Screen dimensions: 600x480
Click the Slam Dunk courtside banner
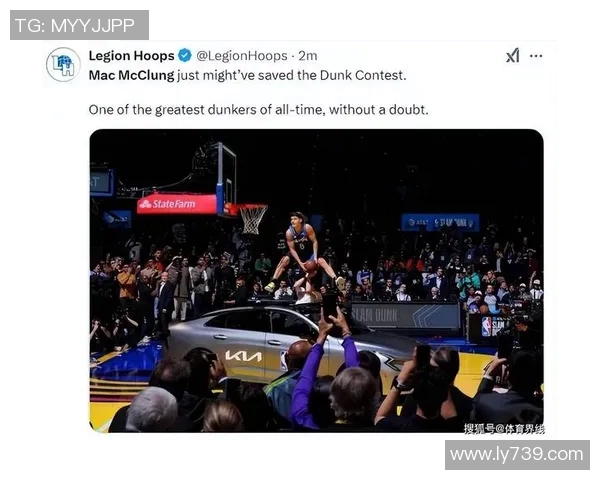click(x=406, y=315)
